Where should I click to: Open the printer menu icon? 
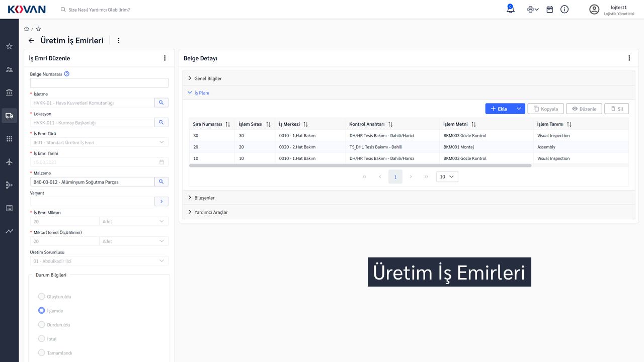click(x=533, y=9)
